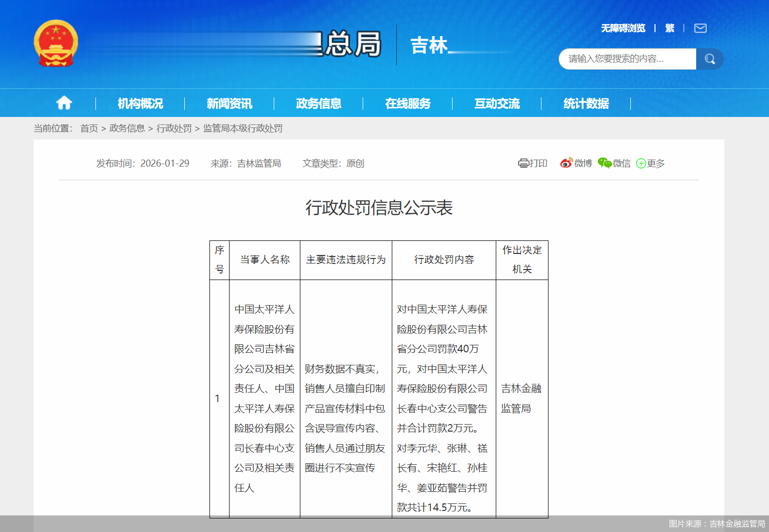Click the 文章类型 原创 text

point(333,163)
